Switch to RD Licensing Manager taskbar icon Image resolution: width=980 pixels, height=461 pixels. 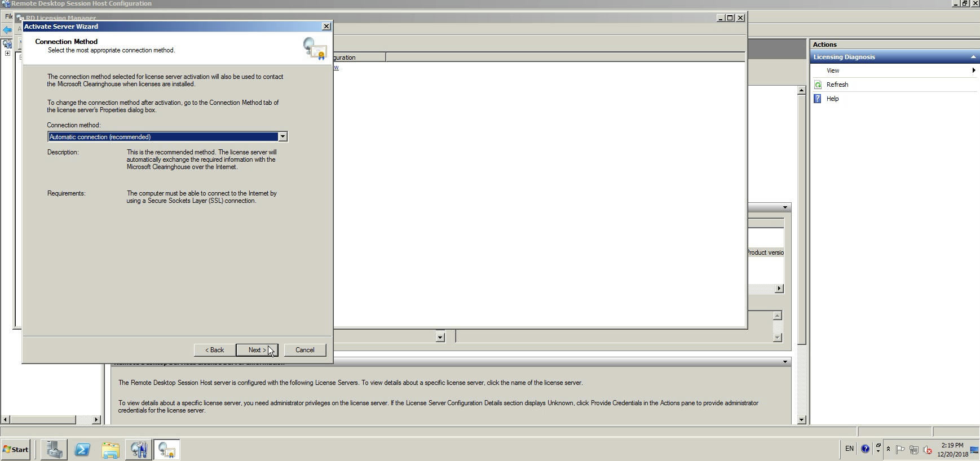click(167, 450)
